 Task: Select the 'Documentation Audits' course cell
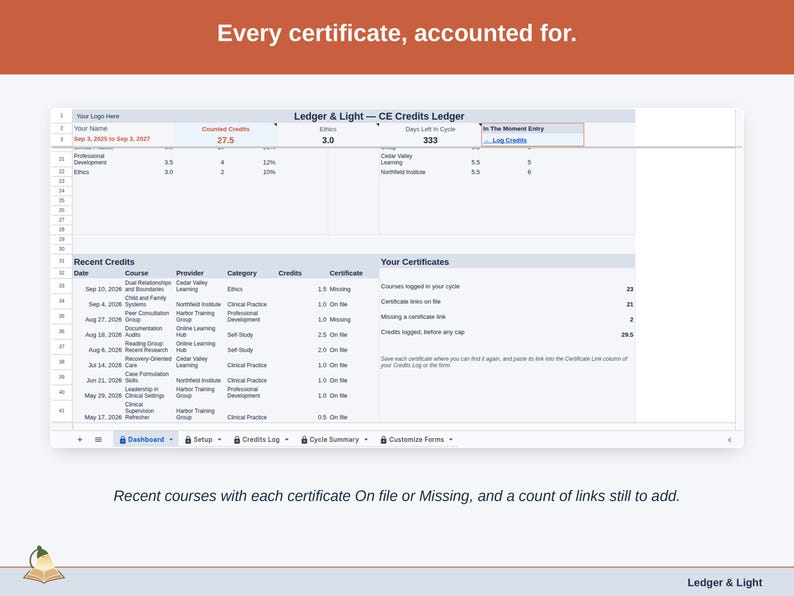point(143,332)
